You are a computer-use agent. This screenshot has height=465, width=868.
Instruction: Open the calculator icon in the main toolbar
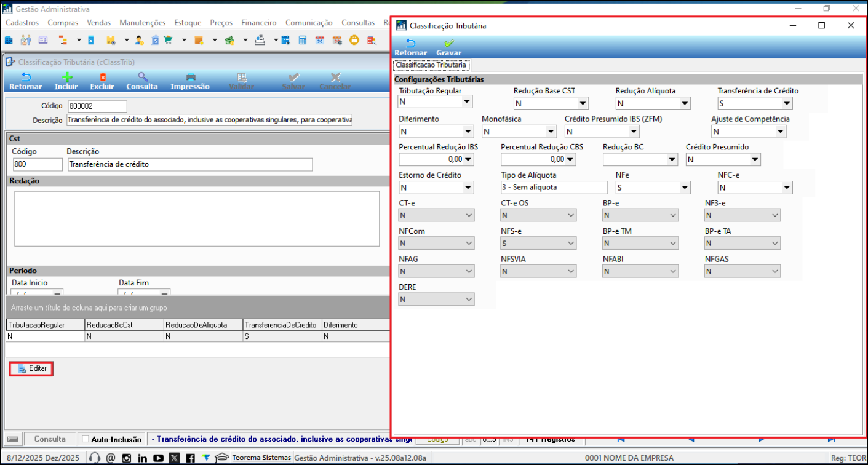[x=303, y=41]
